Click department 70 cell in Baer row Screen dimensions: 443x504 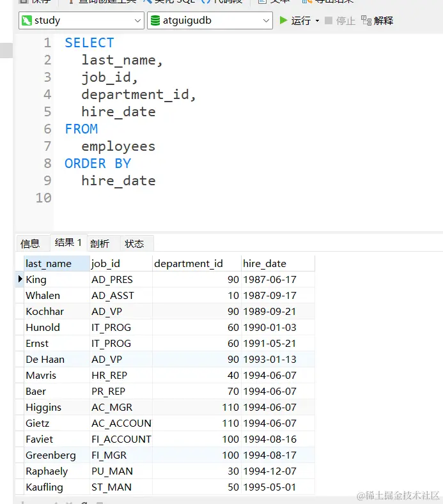tap(196, 391)
